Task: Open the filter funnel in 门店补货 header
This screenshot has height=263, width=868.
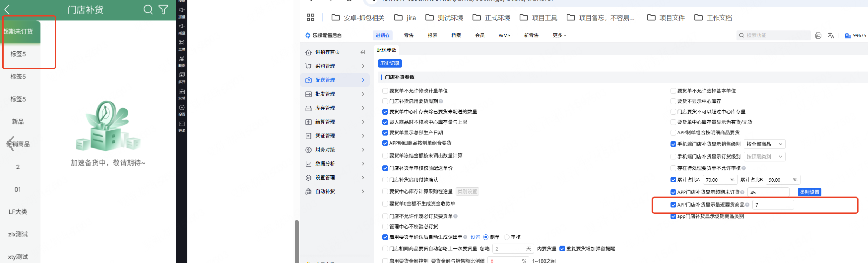Action: [x=163, y=9]
